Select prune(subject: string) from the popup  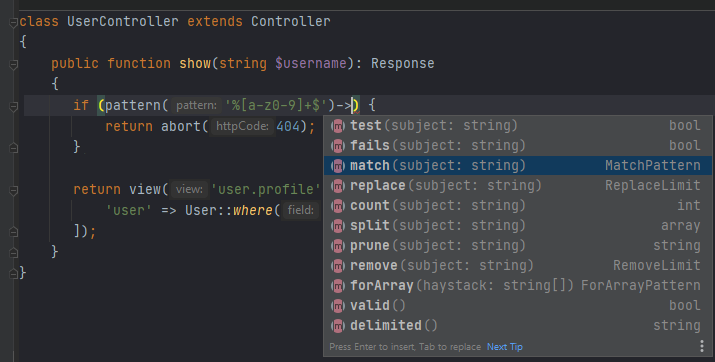[518, 246]
